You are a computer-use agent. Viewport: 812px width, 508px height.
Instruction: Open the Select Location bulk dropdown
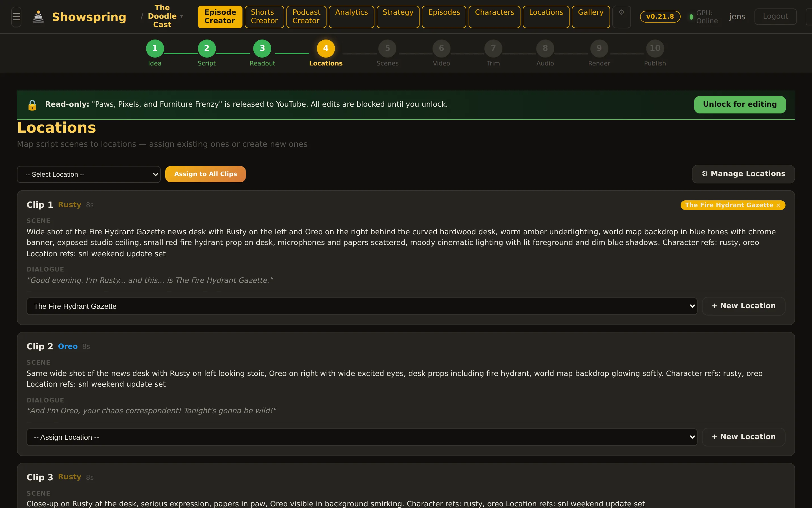(89, 174)
